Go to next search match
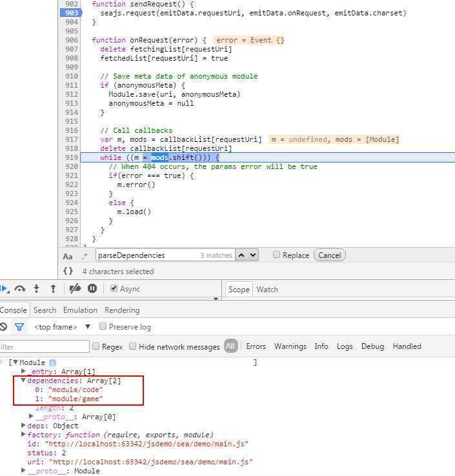This screenshot has height=476, width=455. [x=253, y=255]
